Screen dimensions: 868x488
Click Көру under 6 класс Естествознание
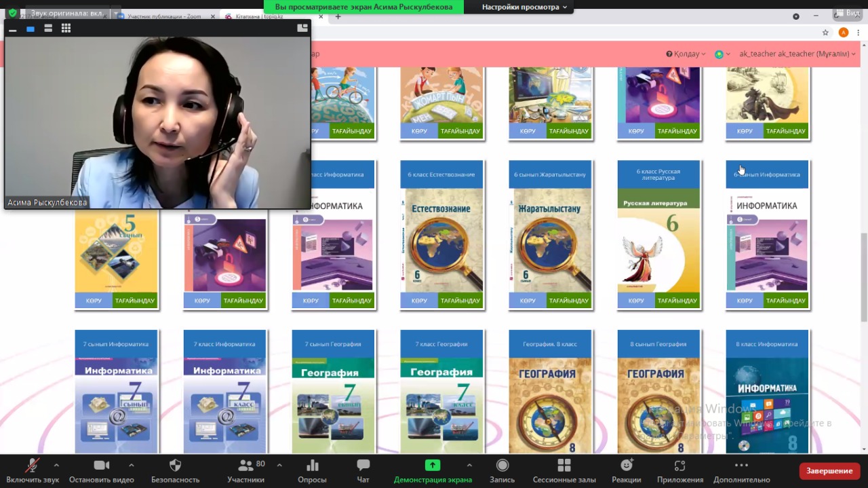coord(419,301)
